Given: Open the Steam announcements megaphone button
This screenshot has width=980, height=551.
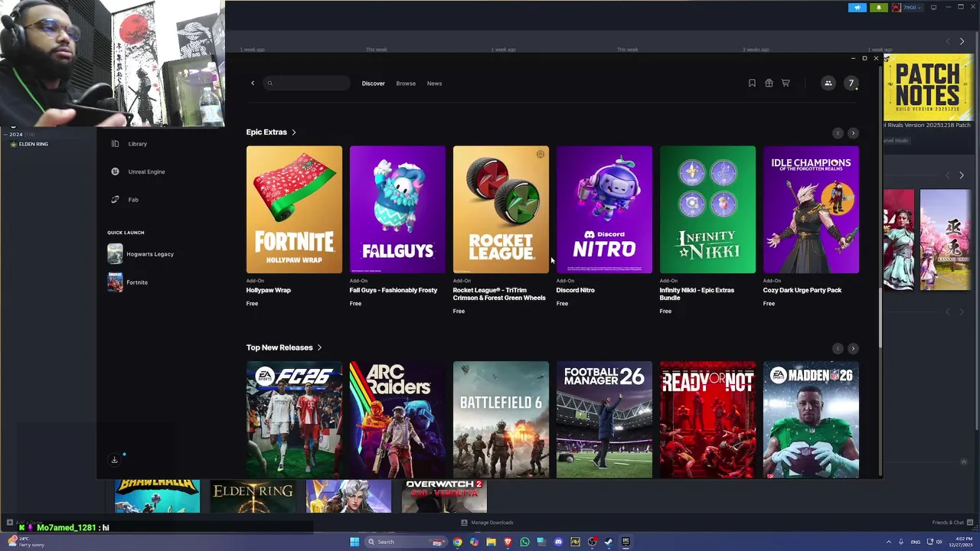Looking at the screenshot, I should 857,8.
